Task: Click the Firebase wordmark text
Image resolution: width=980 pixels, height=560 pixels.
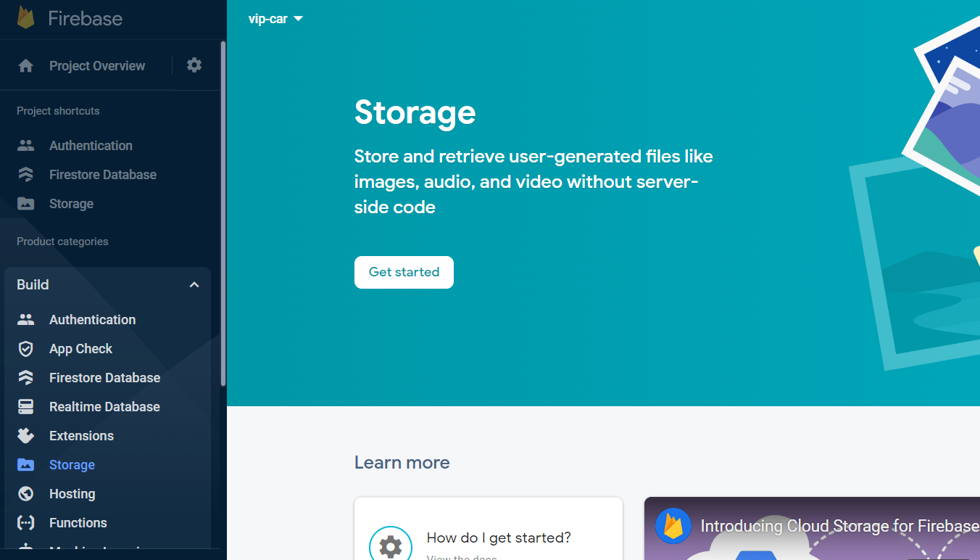Action: [x=86, y=18]
